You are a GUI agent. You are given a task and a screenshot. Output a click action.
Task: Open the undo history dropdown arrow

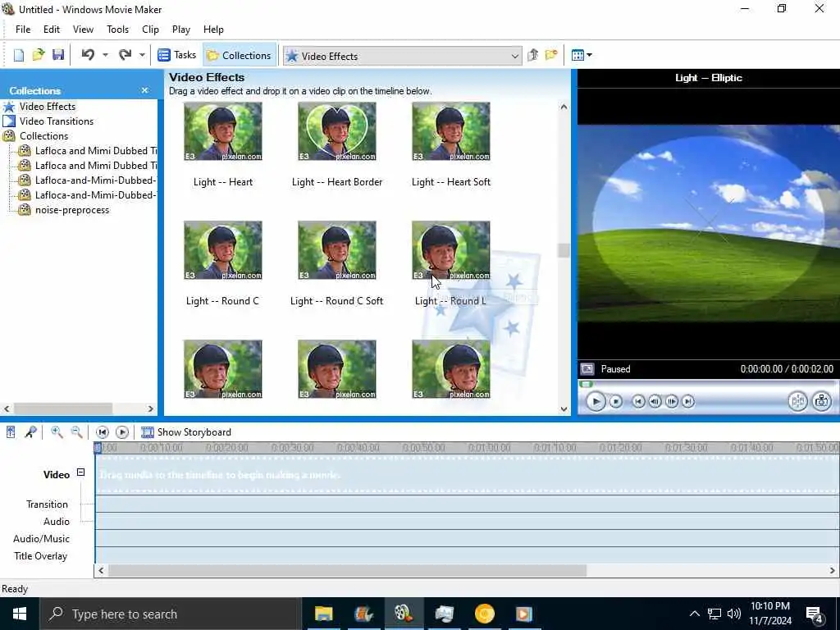coord(105,55)
